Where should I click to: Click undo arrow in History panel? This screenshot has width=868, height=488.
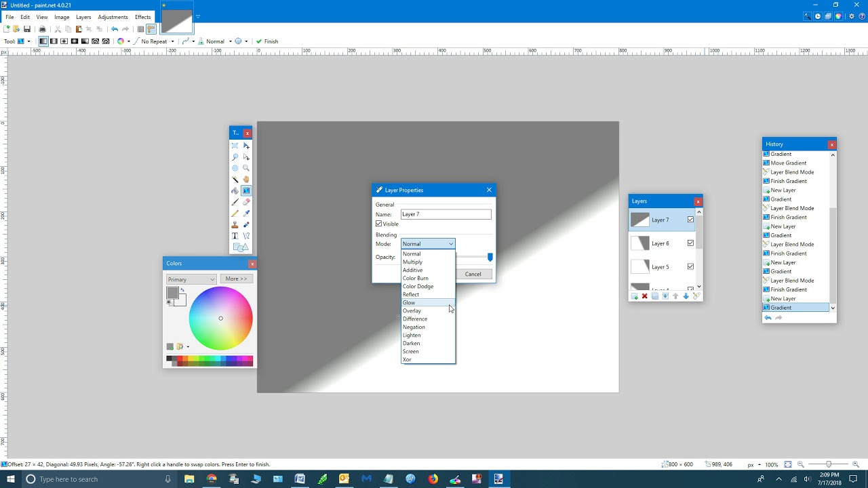click(x=768, y=317)
